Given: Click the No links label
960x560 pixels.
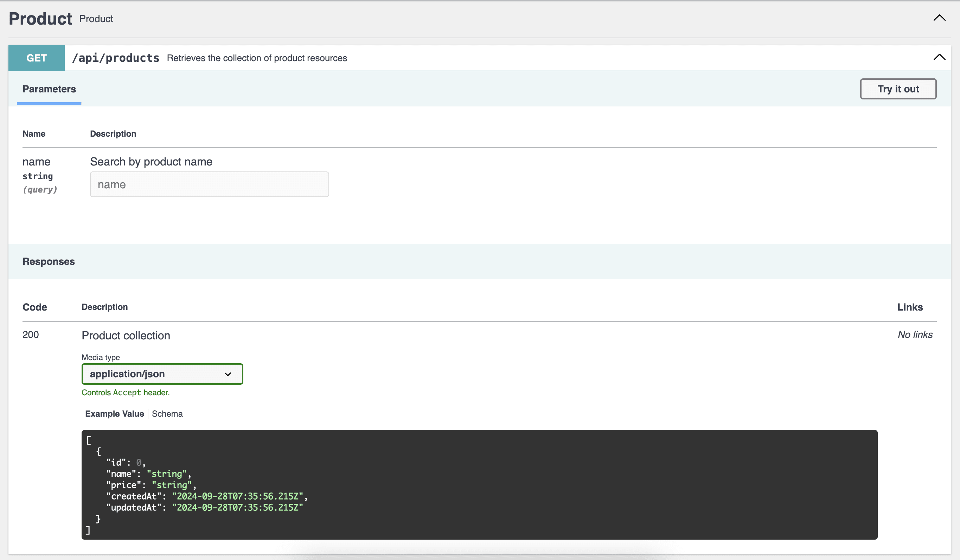Looking at the screenshot, I should [915, 334].
